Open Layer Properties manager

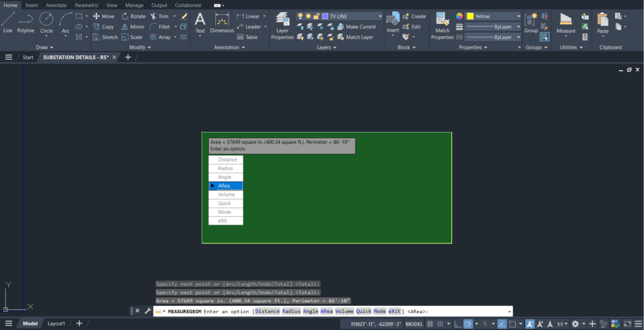282,25
